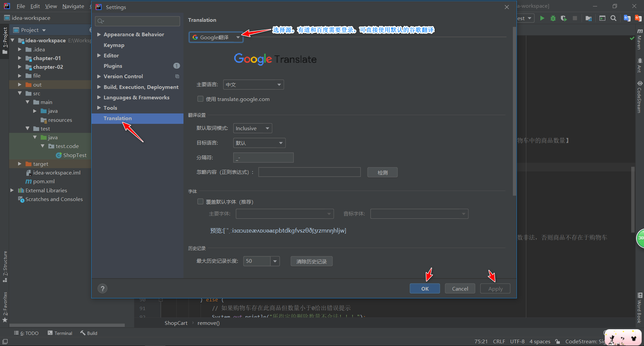Screen dimensions: 644x346
Task: Click the blue Google translate toolbar icon
Action: tap(627, 18)
